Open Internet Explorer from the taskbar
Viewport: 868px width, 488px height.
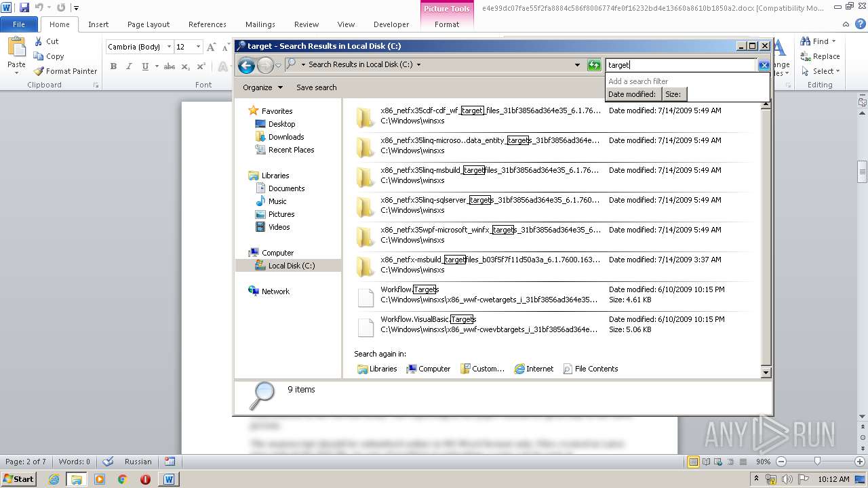click(54, 479)
